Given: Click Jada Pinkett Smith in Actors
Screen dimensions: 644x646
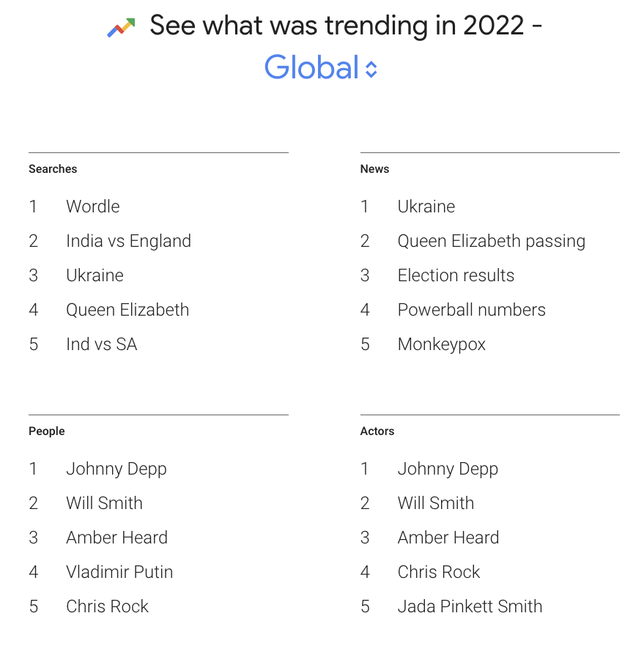Looking at the screenshot, I should click(x=470, y=606).
